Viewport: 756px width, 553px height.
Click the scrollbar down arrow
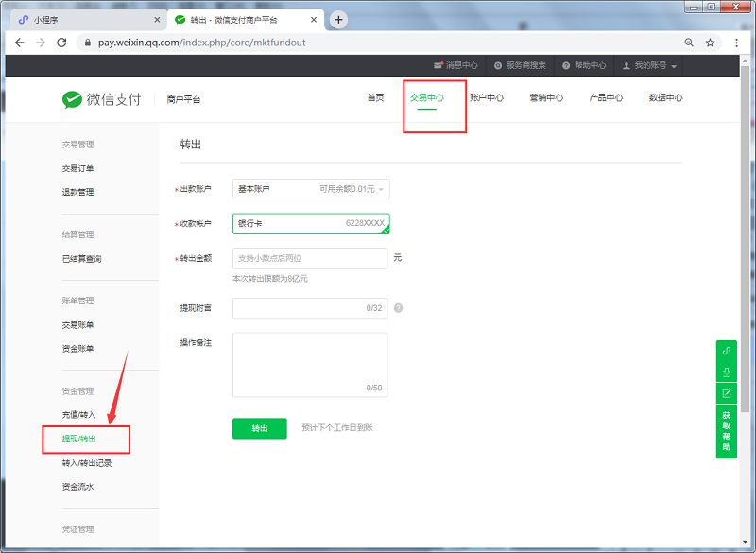pos(745,543)
